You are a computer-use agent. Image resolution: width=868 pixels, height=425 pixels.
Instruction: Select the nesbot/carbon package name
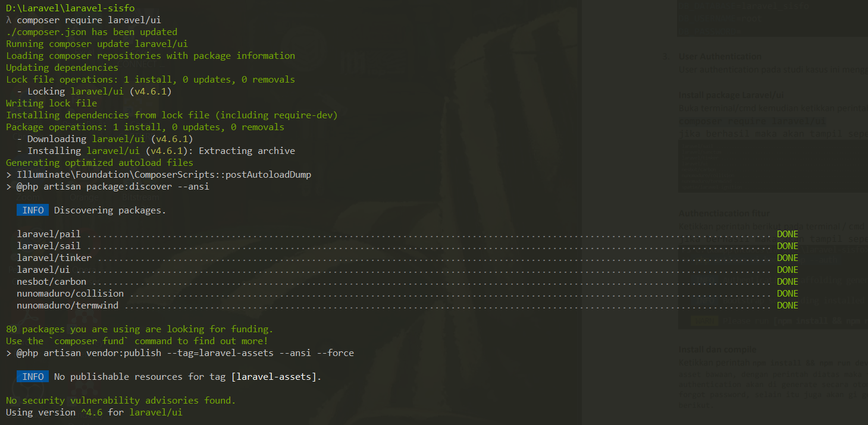(x=52, y=282)
